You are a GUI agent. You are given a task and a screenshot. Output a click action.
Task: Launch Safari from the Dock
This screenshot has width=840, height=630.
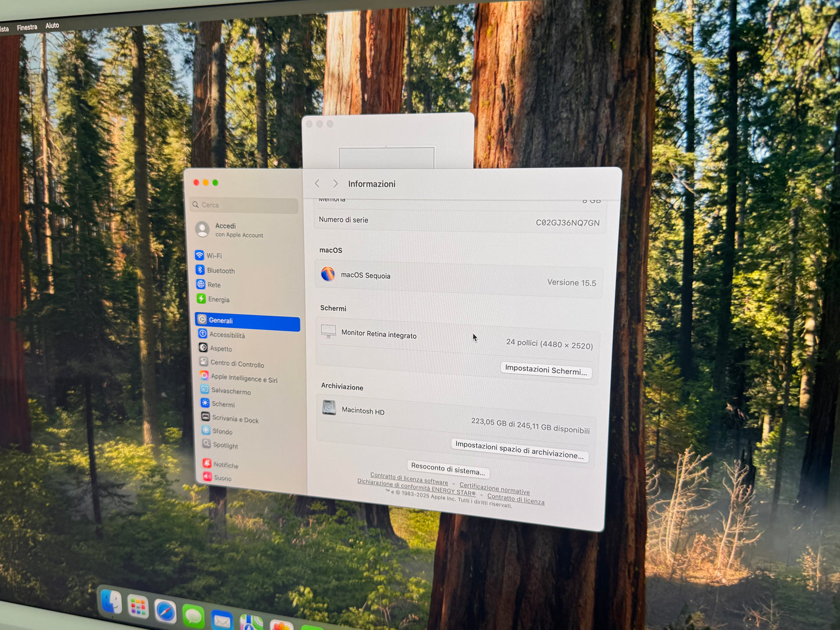[166, 612]
